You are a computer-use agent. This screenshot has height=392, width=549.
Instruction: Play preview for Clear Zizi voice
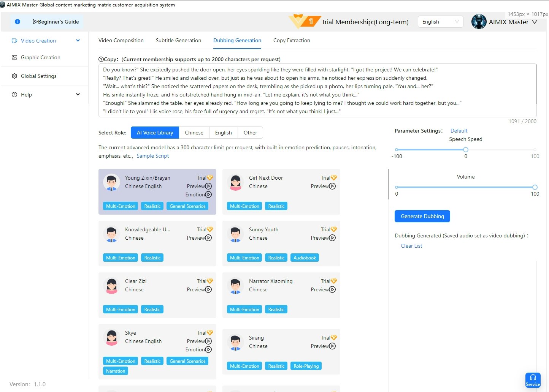(208, 289)
